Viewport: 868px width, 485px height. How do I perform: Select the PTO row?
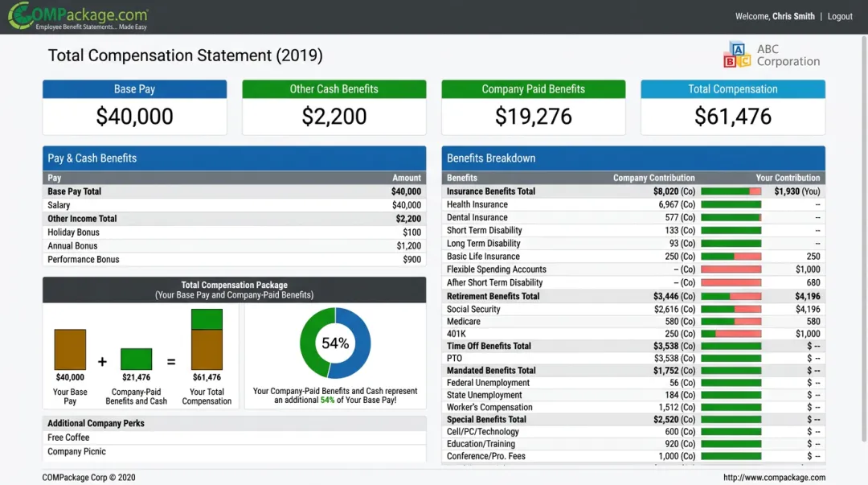point(633,358)
